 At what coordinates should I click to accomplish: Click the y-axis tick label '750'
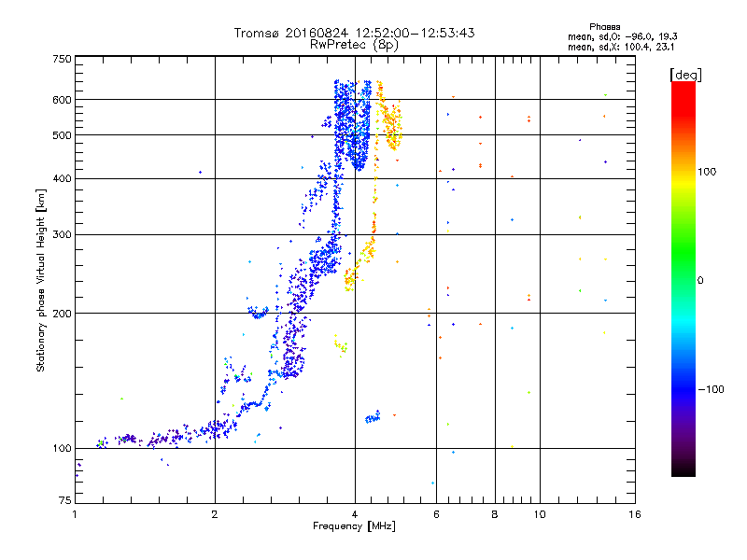click(62, 59)
